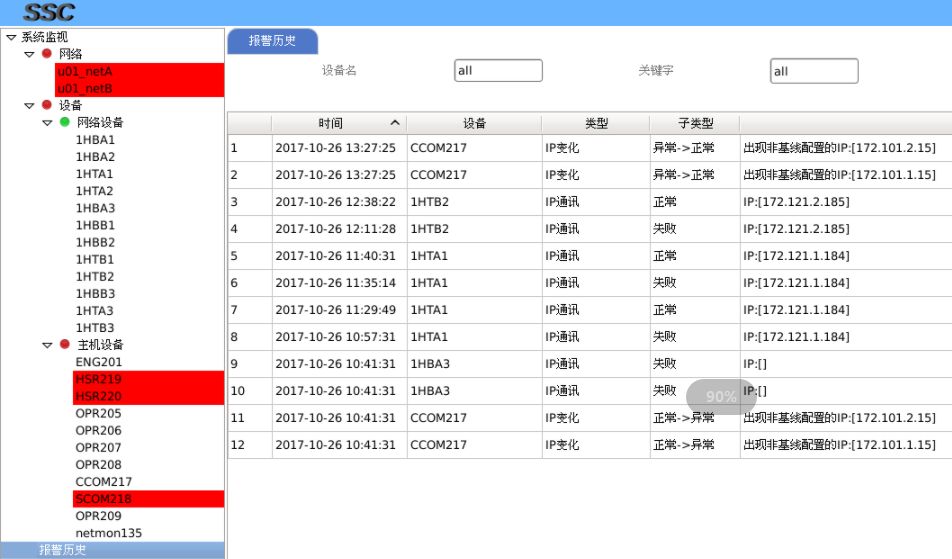Open 报警历史 at bottom of sidebar
The height and width of the screenshot is (559, 952).
point(62,550)
